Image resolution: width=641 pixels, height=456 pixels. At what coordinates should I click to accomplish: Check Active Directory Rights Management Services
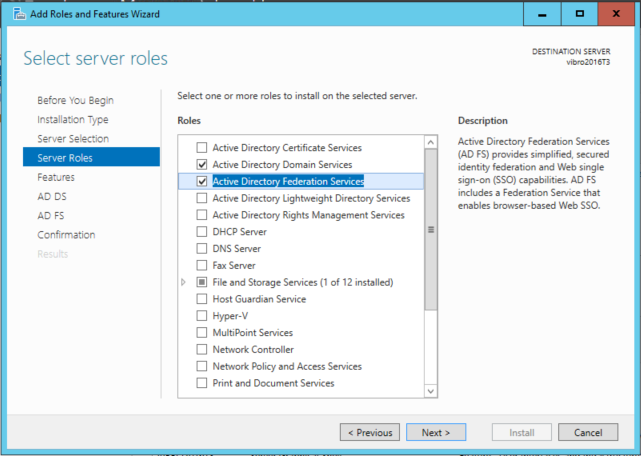coord(202,215)
